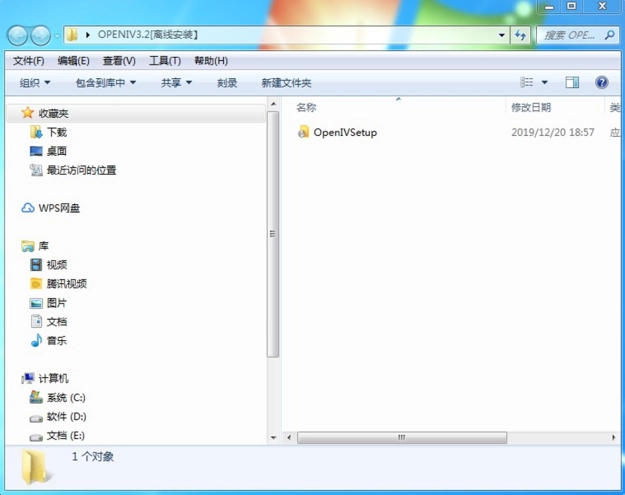Select 腾讯视频 library in sidebar
Viewport: 625px width, 495px height.
pyautogui.click(x=66, y=284)
